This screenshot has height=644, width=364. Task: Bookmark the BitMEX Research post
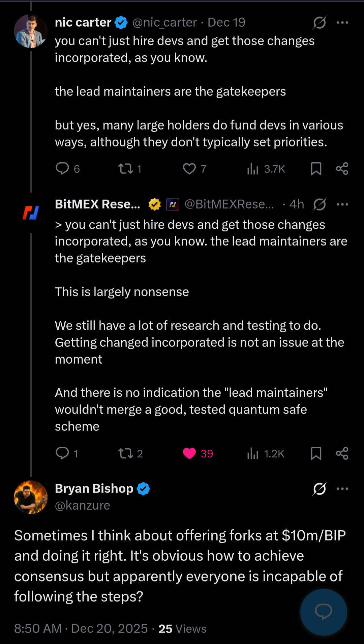(x=316, y=453)
